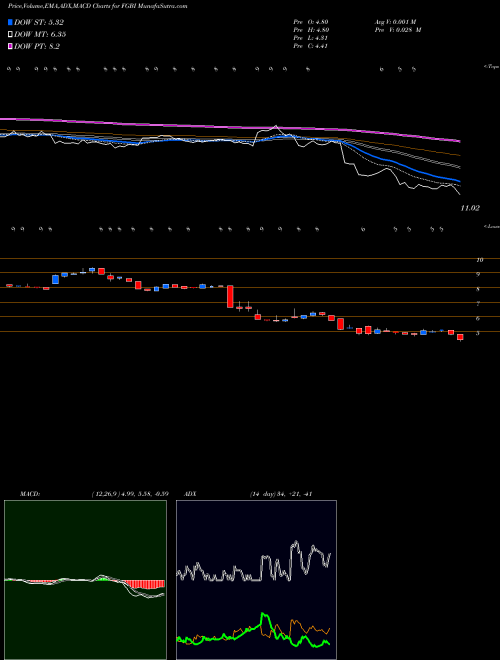
Task: Click the blue DOW ST legend swatch
Action: coord(10,22)
